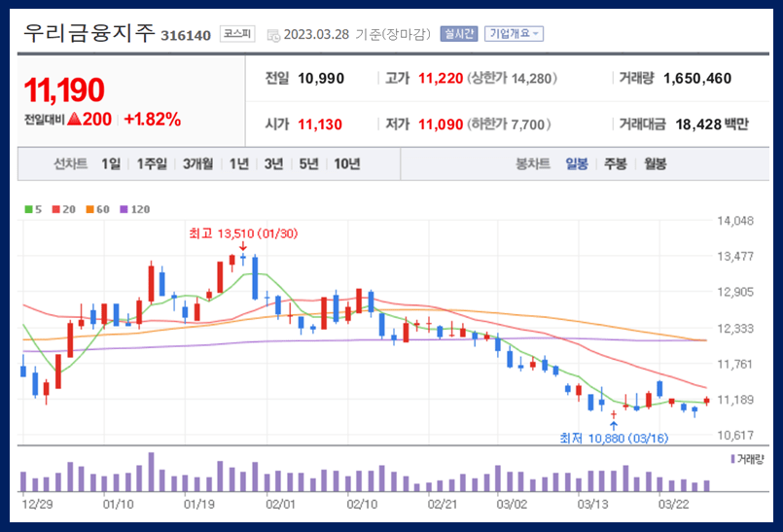Click the 전일 value 10,990
Screen dimensions: 783x532
[321, 79]
